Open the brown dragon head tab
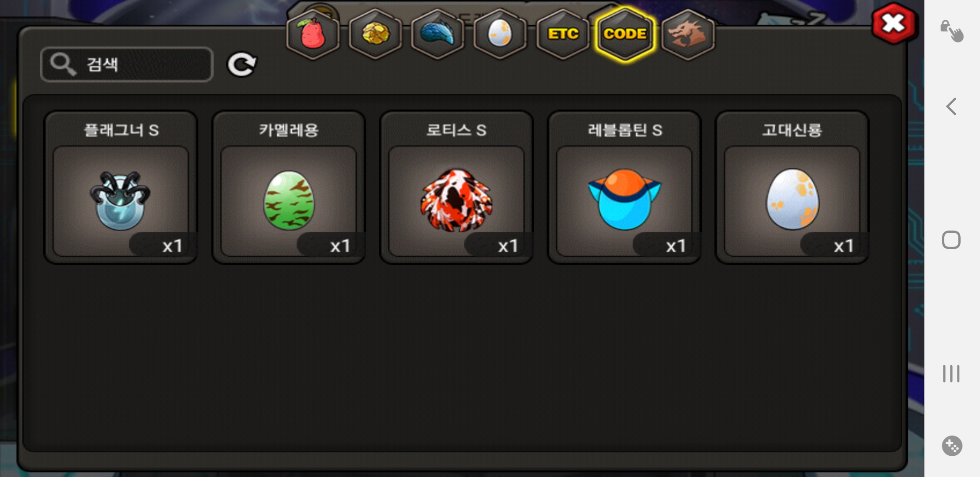980x477 pixels. pyautogui.click(x=688, y=34)
